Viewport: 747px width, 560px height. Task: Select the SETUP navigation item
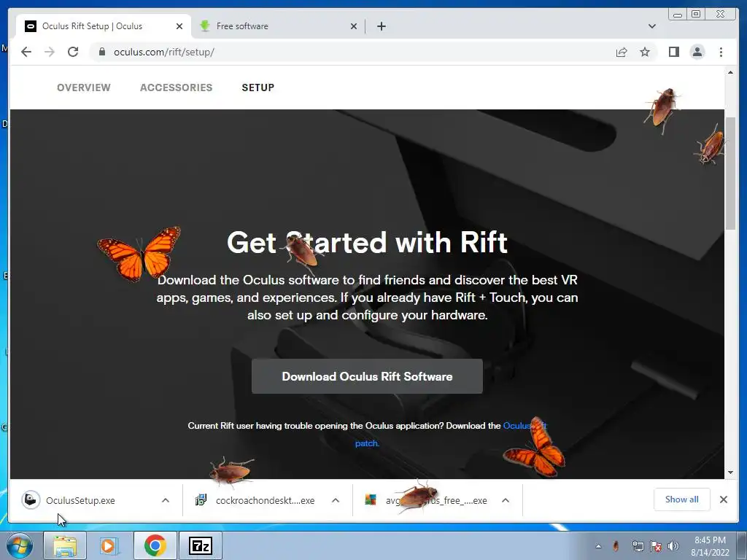[258, 87]
